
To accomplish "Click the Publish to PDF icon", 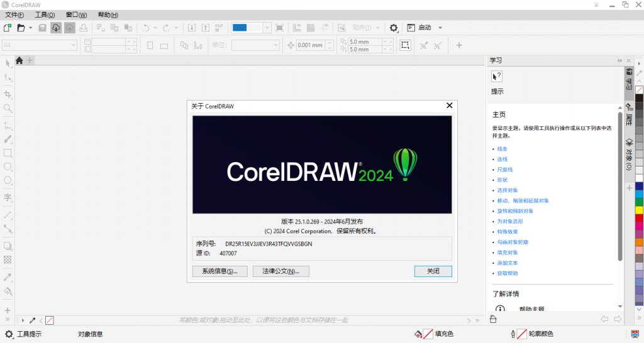I will coord(219,28).
